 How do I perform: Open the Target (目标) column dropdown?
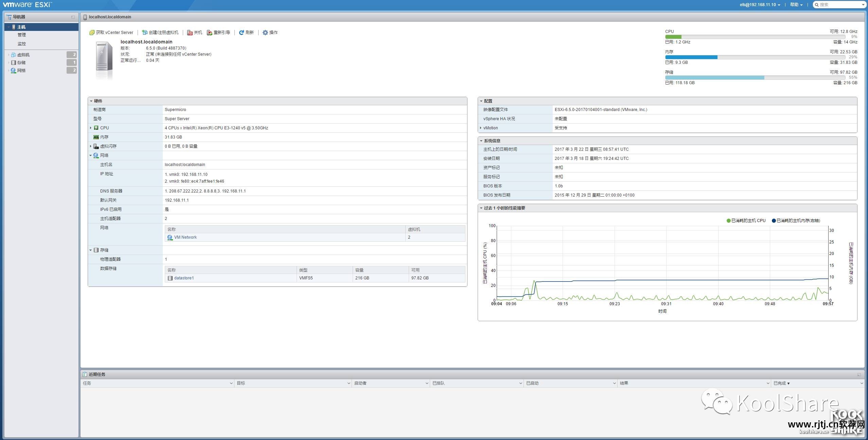click(x=349, y=383)
